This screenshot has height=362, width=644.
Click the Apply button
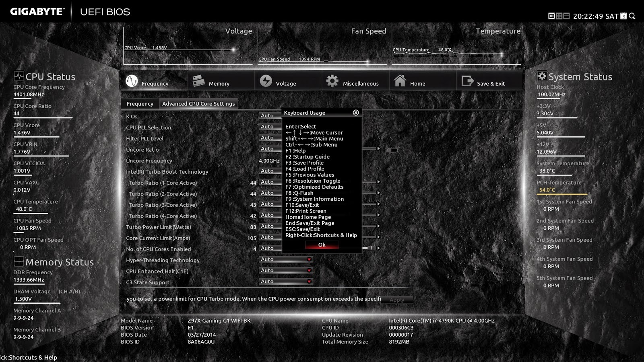(x=397, y=300)
